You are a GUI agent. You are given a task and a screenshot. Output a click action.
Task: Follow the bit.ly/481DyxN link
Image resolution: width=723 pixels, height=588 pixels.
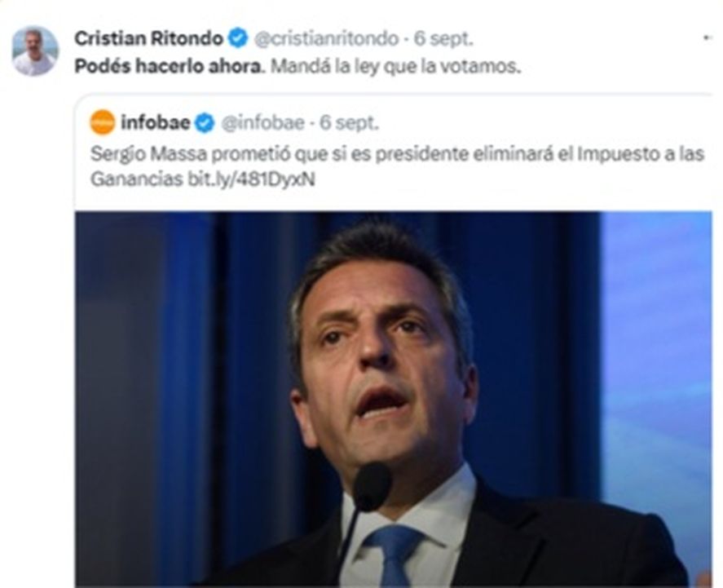pos(251,179)
